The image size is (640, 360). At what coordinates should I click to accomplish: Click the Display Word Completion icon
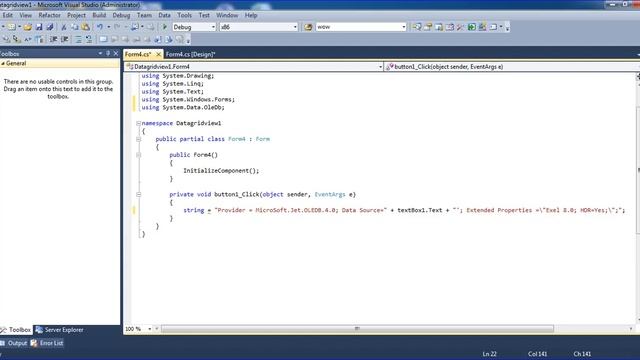[39, 39]
